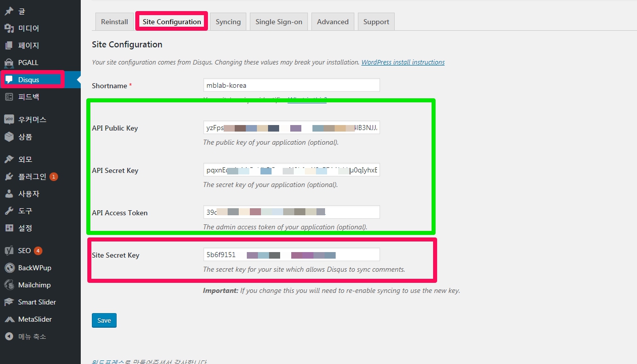
Task: Click the PGALL sidebar icon
Action: point(9,63)
